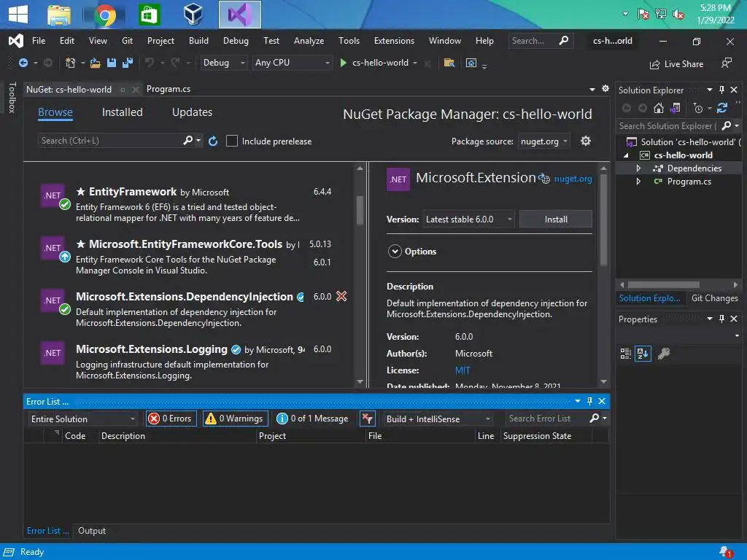Image resolution: width=747 pixels, height=560 pixels.
Task: Open the Toolbox side panel
Action: (12, 97)
